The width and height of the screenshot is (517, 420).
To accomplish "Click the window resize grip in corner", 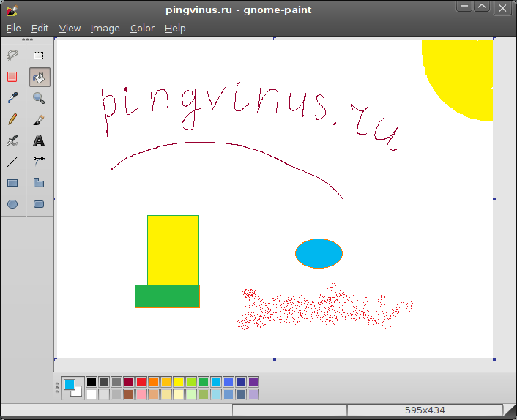I will (510, 411).
